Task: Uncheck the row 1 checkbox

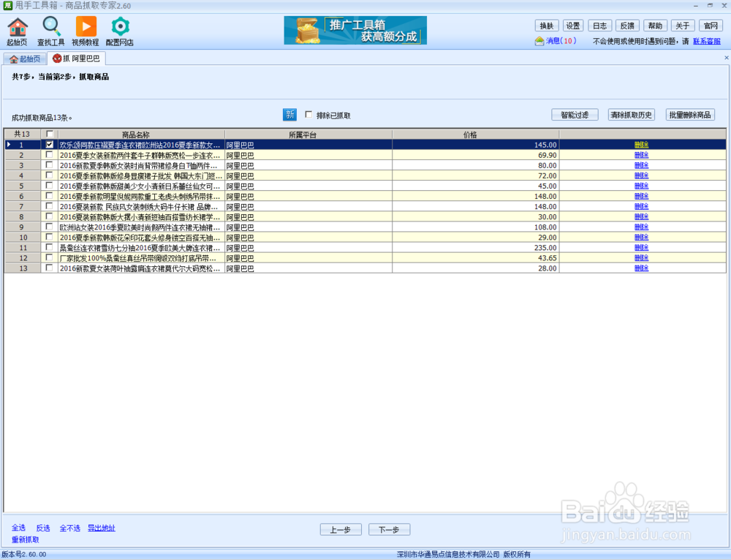Action: (x=50, y=145)
